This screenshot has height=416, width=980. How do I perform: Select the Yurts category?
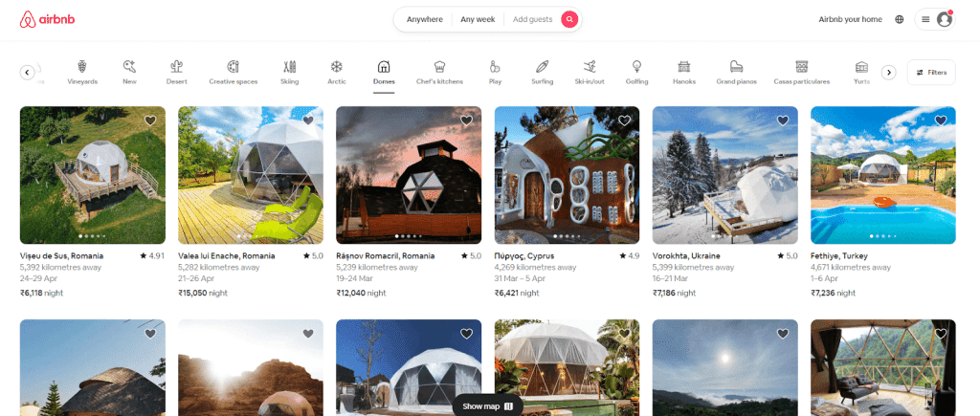(x=862, y=73)
